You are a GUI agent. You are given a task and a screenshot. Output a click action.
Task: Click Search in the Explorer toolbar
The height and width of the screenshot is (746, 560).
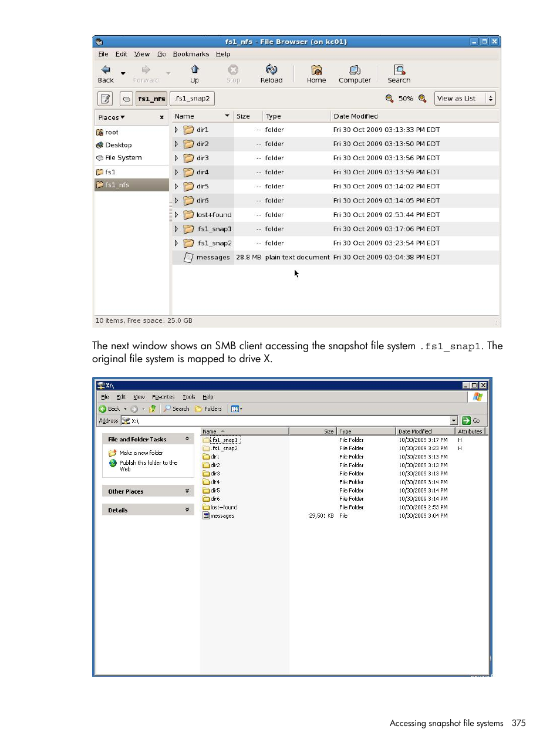(x=177, y=409)
